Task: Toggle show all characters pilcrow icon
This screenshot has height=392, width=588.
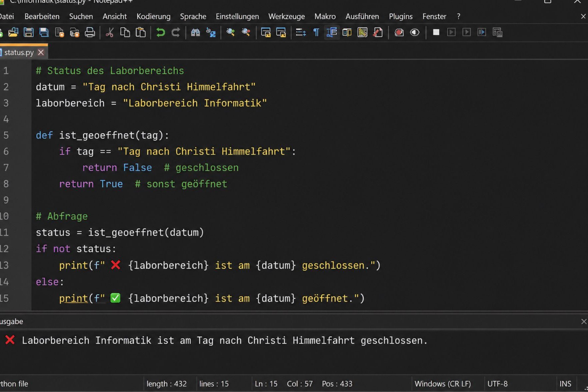Action: pyautogui.click(x=316, y=32)
